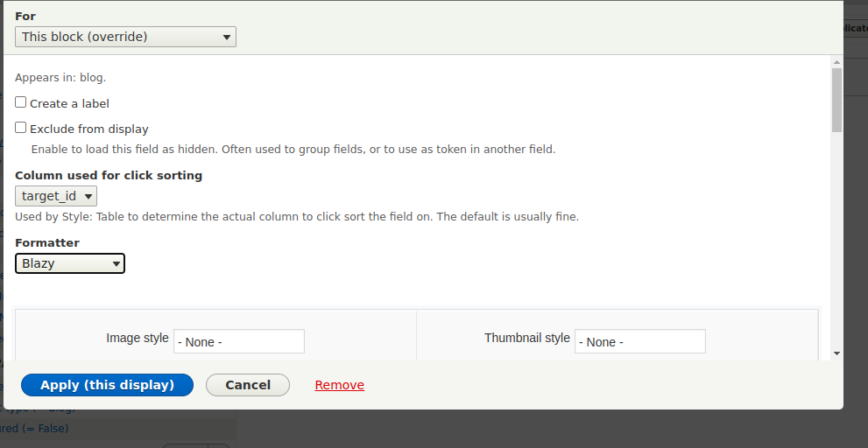The image size is (868, 448).
Task: Open the Image style select field
Action: [x=238, y=341]
